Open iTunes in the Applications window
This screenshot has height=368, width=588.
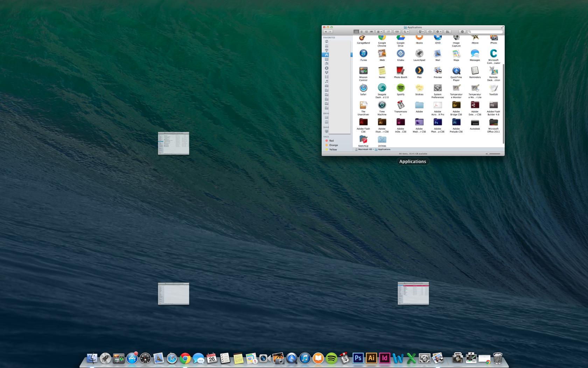click(363, 54)
